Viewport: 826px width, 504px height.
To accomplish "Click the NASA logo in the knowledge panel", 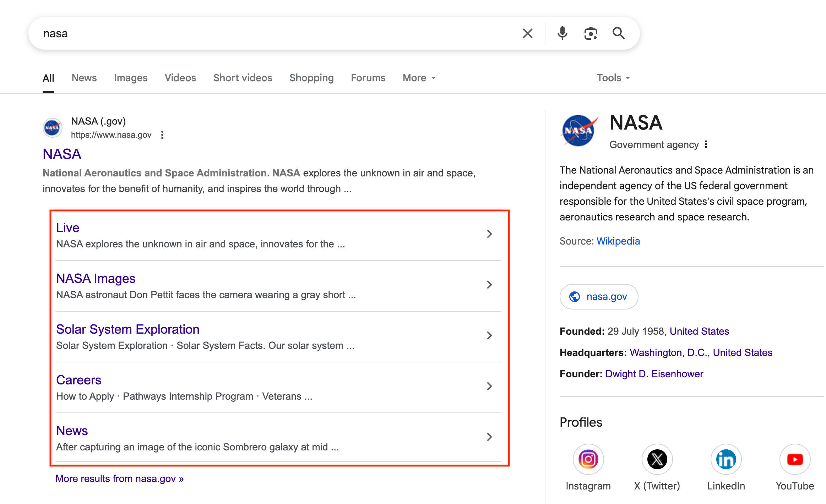I will tap(579, 131).
